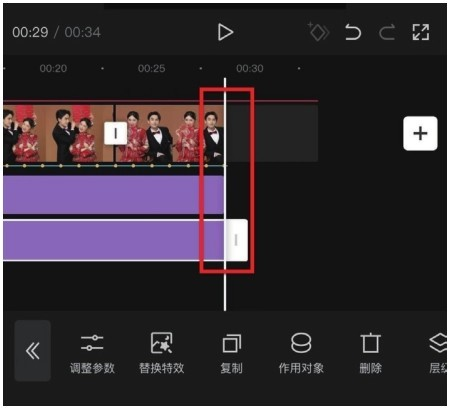Add a keyframe with diamond icon

coord(318,32)
